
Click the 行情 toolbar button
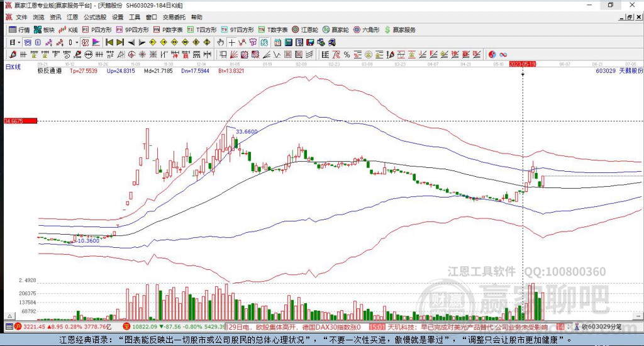point(19,30)
